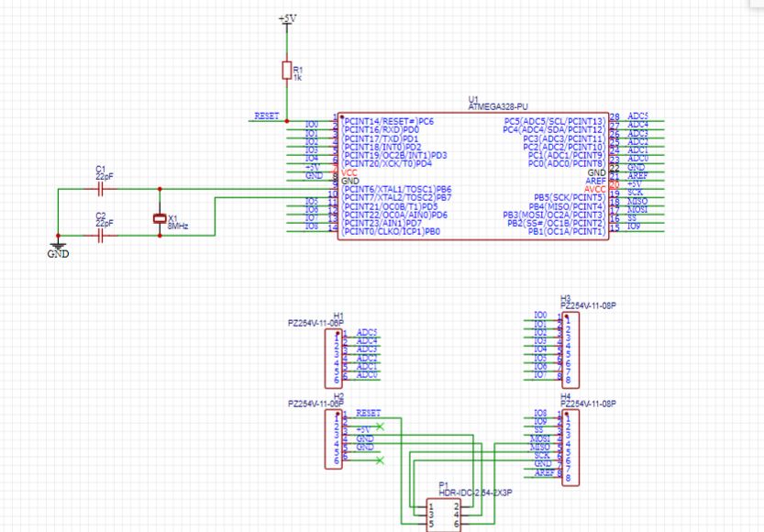Click the ADC5 net label at U1 pin 28

pyautogui.click(x=637, y=116)
